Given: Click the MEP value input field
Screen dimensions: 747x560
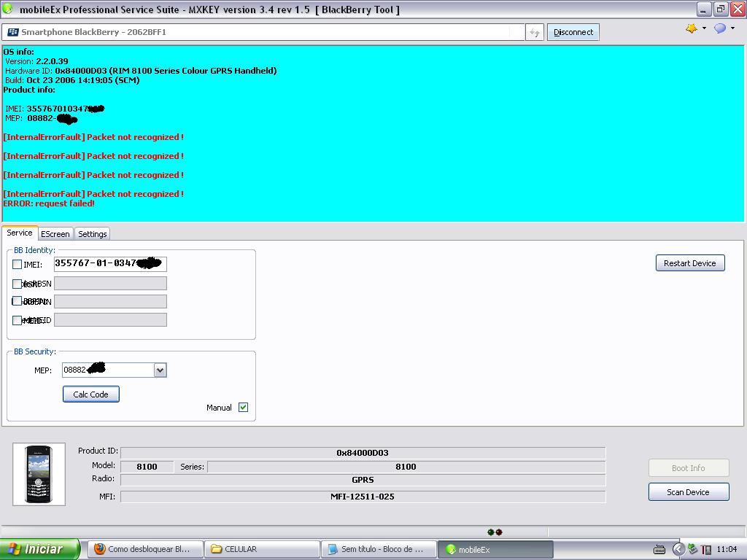Looking at the screenshot, I should tap(109, 370).
